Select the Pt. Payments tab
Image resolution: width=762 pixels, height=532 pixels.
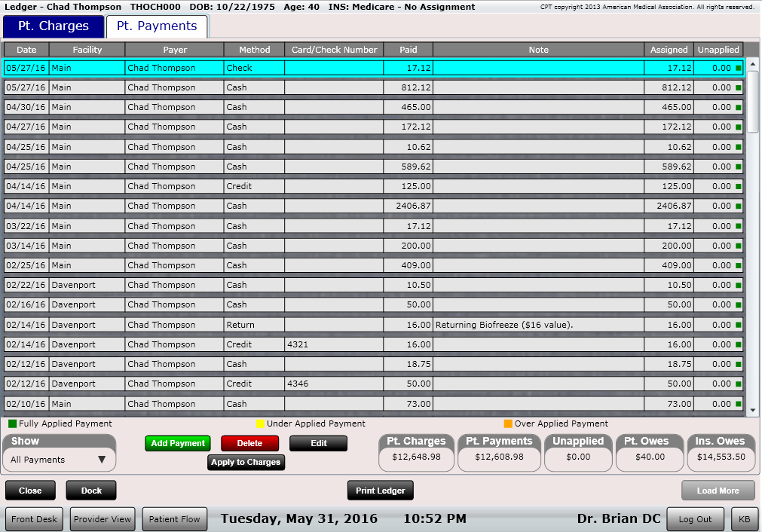click(157, 25)
